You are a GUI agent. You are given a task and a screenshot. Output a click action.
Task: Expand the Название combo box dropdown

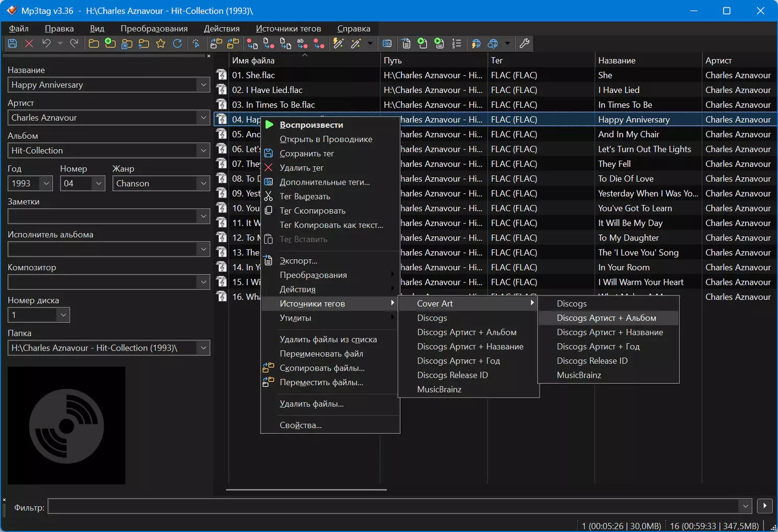click(x=203, y=85)
